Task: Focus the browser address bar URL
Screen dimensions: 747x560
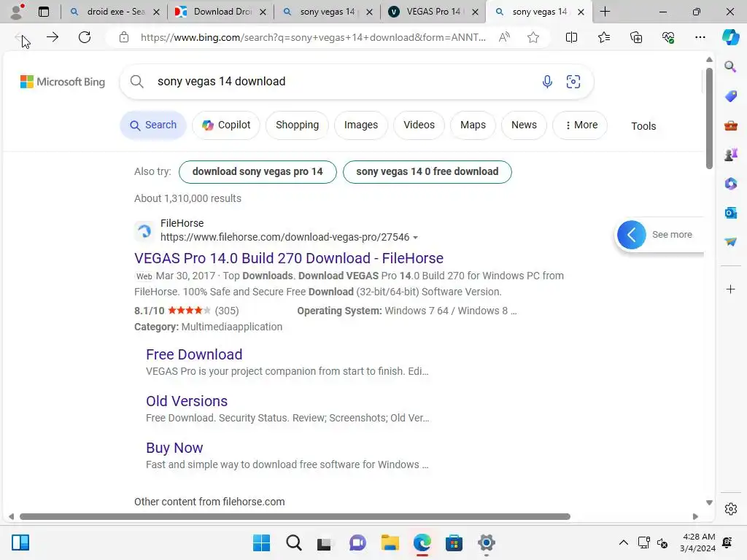Action: pyautogui.click(x=313, y=37)
